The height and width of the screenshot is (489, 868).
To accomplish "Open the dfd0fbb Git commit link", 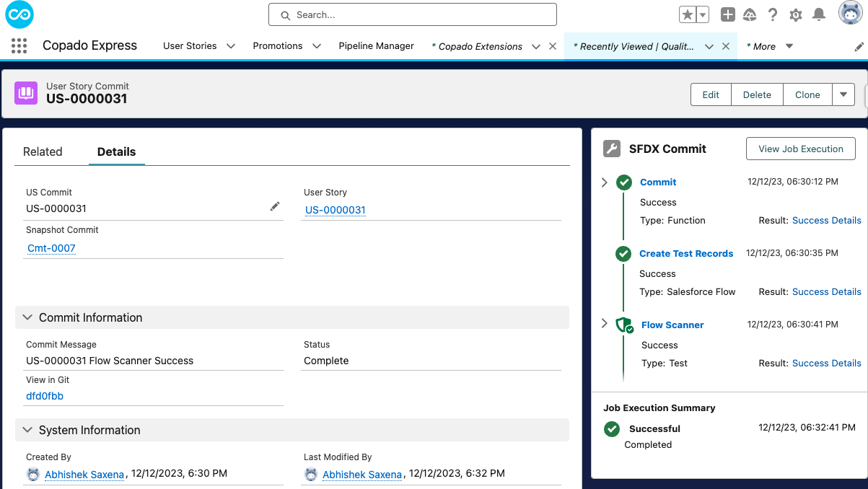I will click(x=45, y=396).
